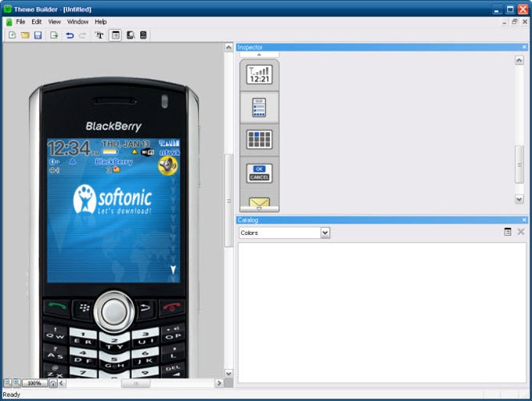The image size is (532, 401).
Task: Select the list screen inspector item
Action: click(259, 107)
